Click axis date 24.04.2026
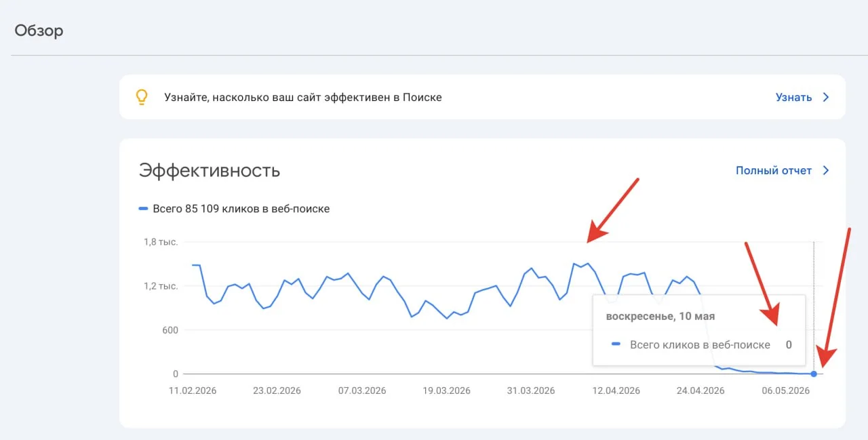The image size is (868, 440). coord(701,391)
